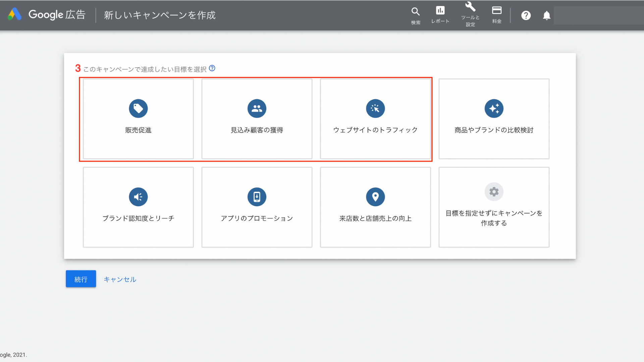Click the アプリのプロモーション phone icon
This screenshot has height=362, width=644.
(257, 197)
